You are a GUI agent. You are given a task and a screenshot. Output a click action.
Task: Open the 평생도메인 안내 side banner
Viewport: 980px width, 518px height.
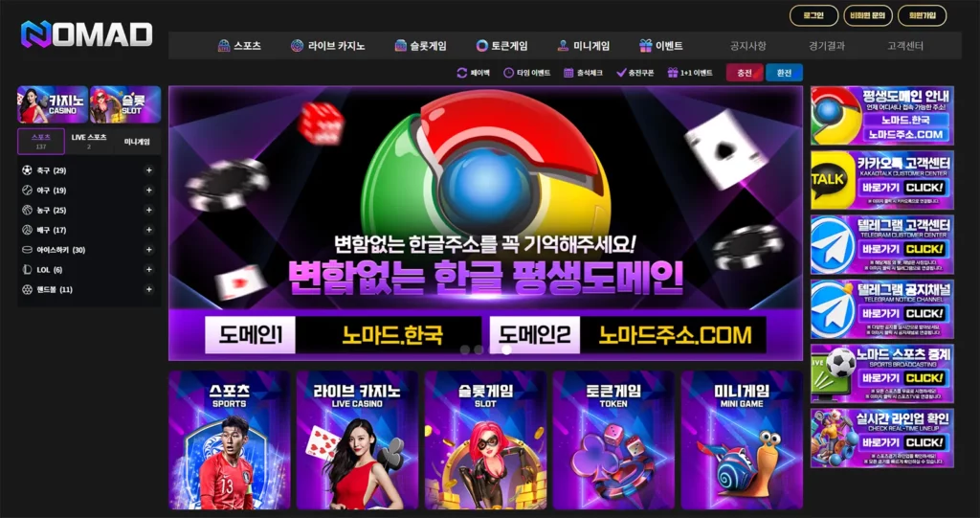881,116
